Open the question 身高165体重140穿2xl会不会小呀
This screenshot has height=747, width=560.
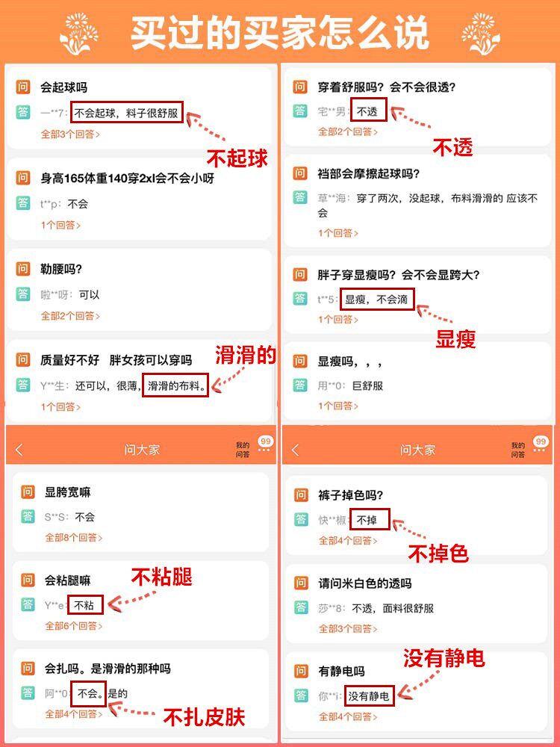[x=127, y=179]
